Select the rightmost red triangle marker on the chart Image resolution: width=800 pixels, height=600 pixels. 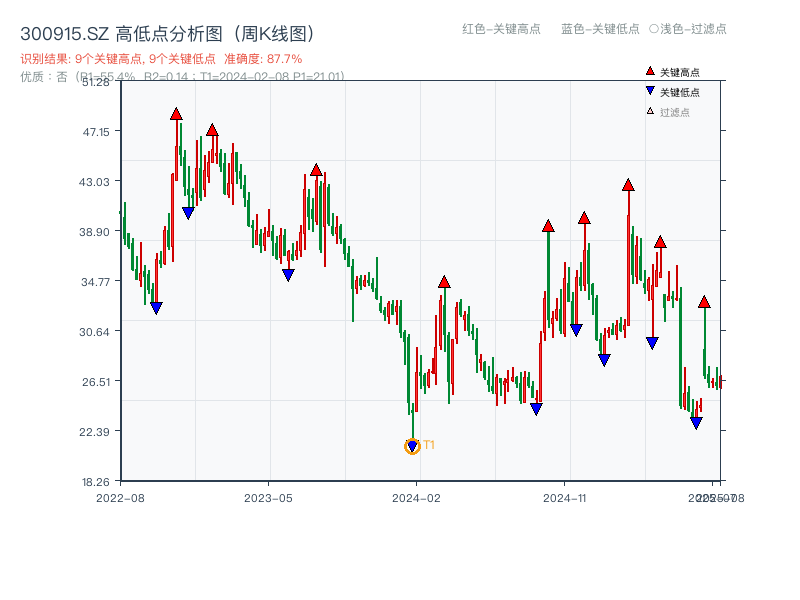705,300
